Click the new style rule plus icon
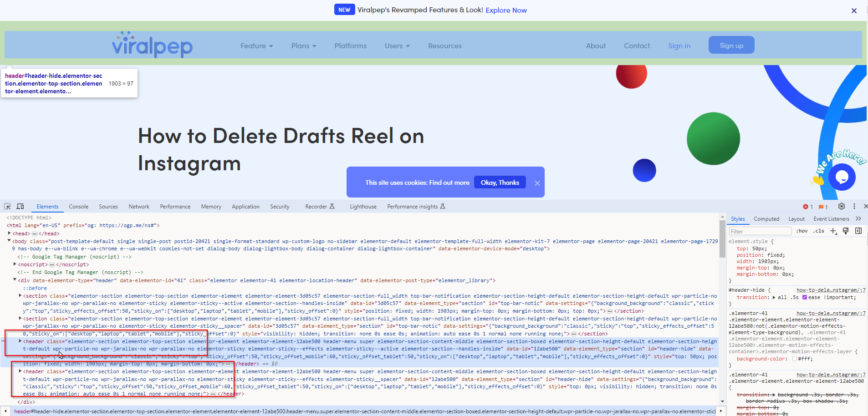The height and width of the screenshot is (416, 868). tap(833, 231)
